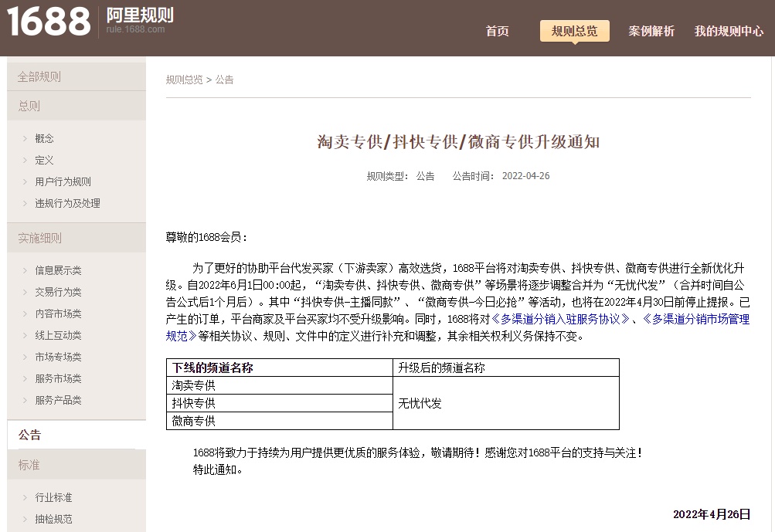Screen dimensions: 775x532
Task: Click the 2022年4月26日 signature date
Action: 712,514
